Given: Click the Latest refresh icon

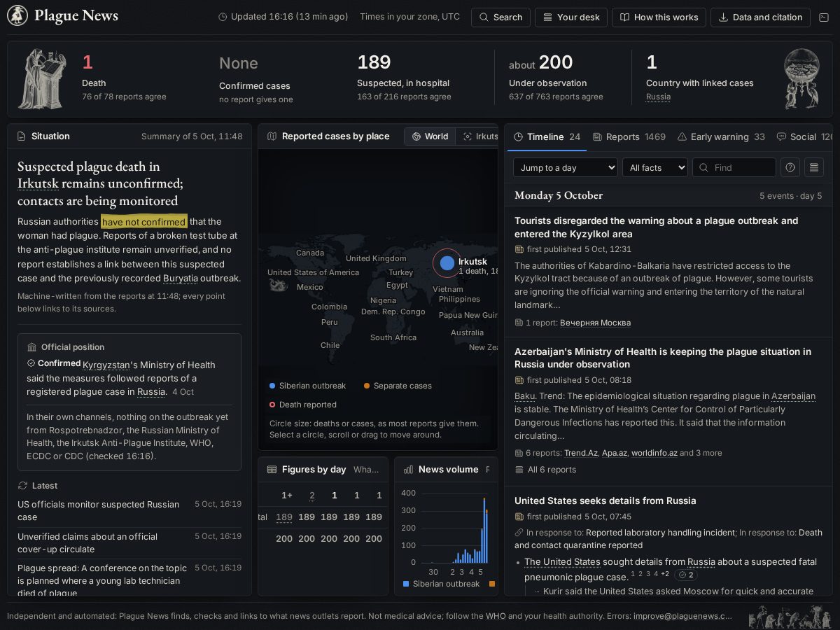Looking at the screenshot, I should point(22,486).
